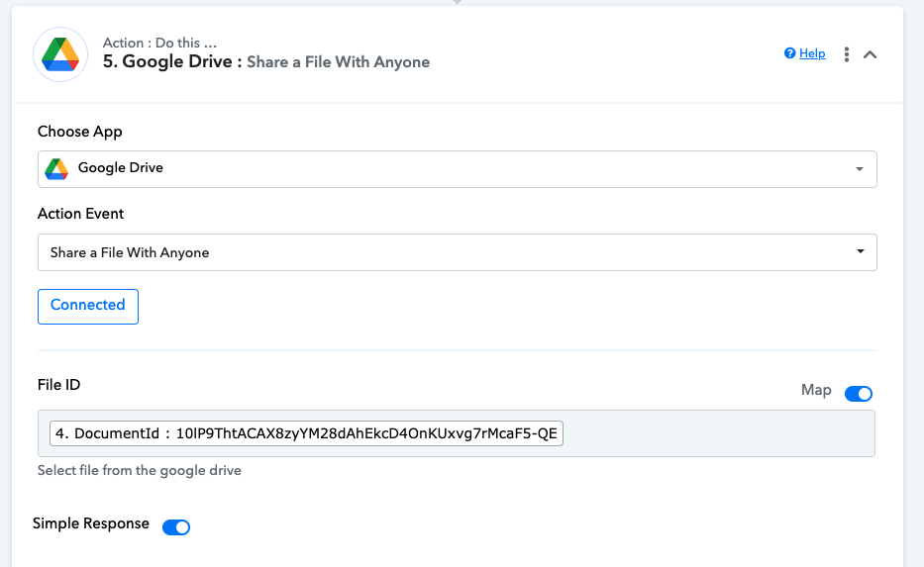Image resolution: width=924 pixels, height=567 pixels.
Task: Click the Choose App label
Action: [80, 132]
